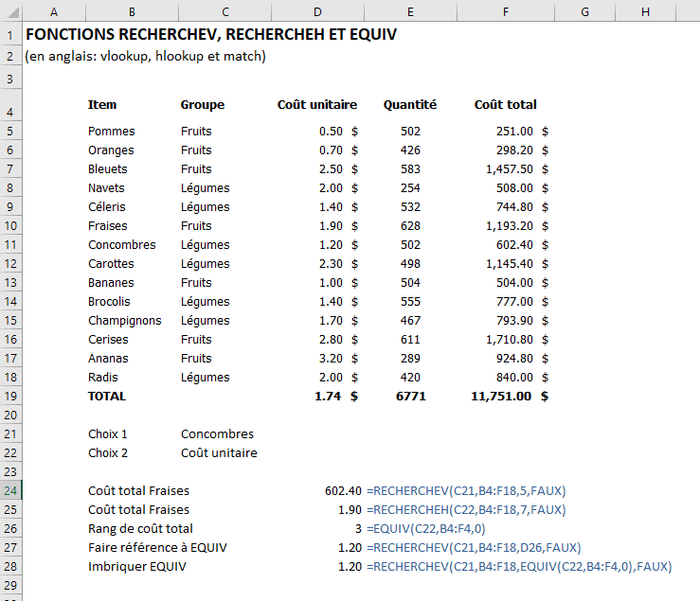Select row 1 header
The height and width of the screenshot is (601, 700).
[9, 34]
